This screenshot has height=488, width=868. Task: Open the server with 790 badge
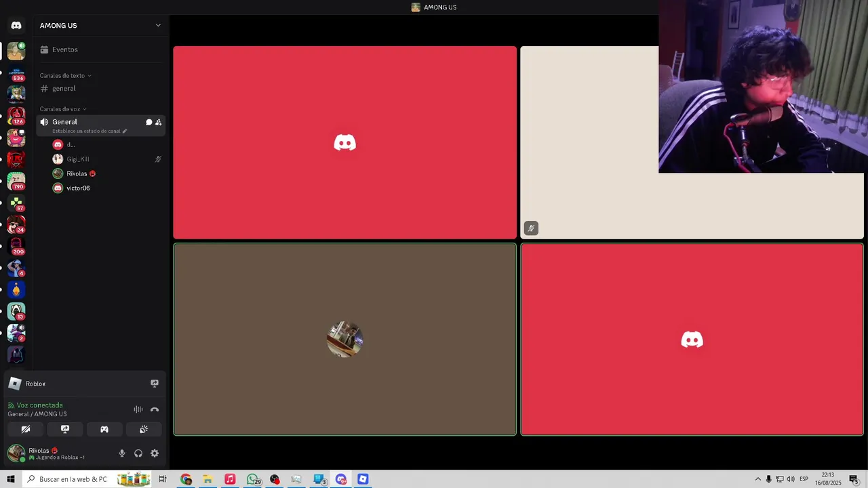[16, 181]
